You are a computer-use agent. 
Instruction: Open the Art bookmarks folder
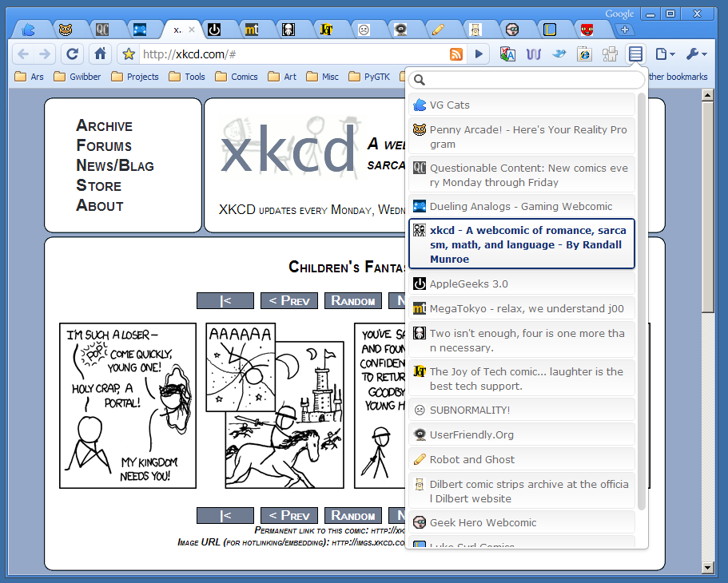click(282, 77)
